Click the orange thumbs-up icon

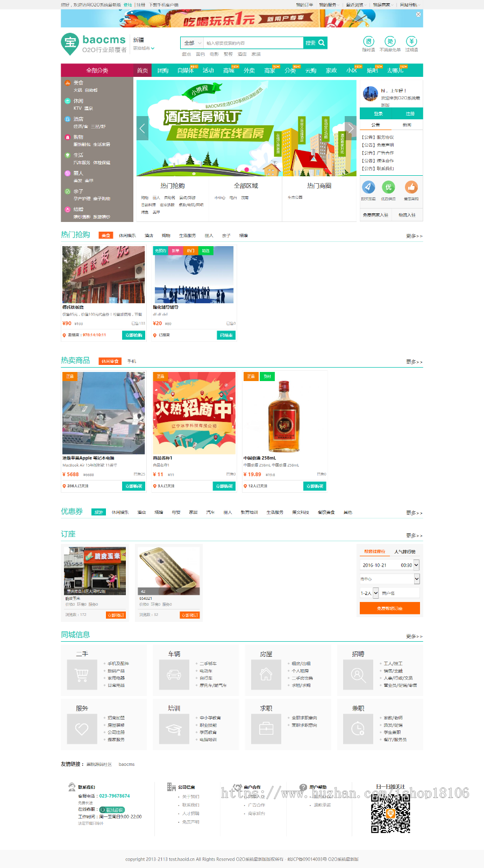click(411, 187)
